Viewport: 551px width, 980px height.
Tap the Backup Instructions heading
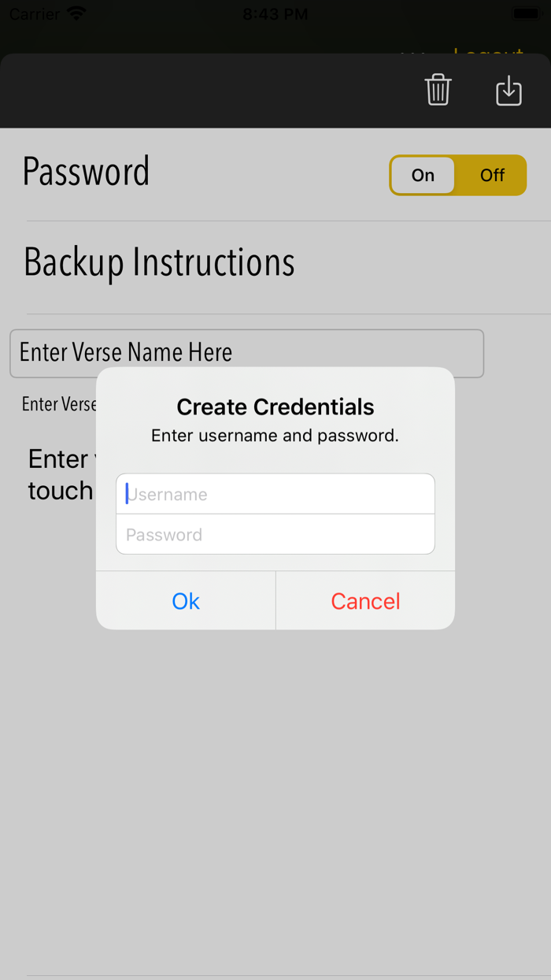159,262
